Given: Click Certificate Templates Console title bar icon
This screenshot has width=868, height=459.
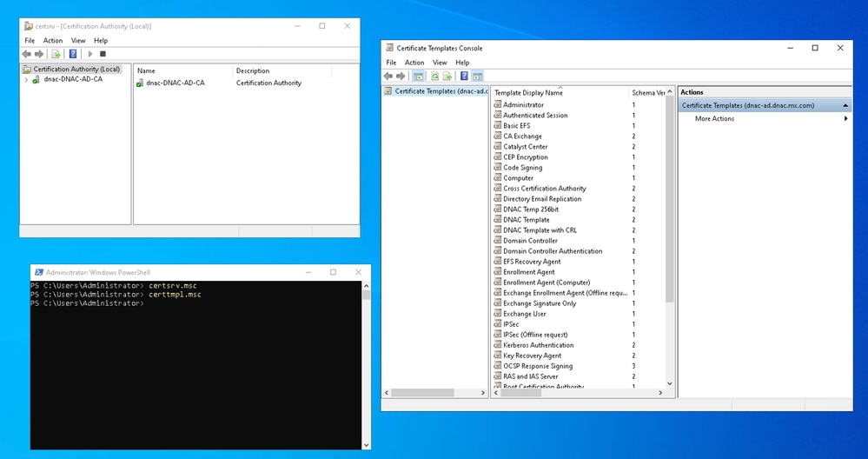Looking at the screenshot, I should click(x=390, y=48).
